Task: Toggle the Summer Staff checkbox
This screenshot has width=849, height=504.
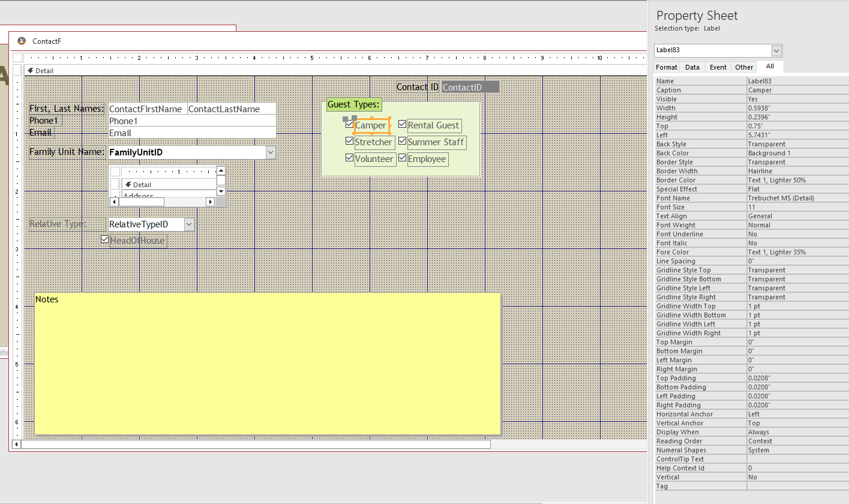Action: [403, 141]
